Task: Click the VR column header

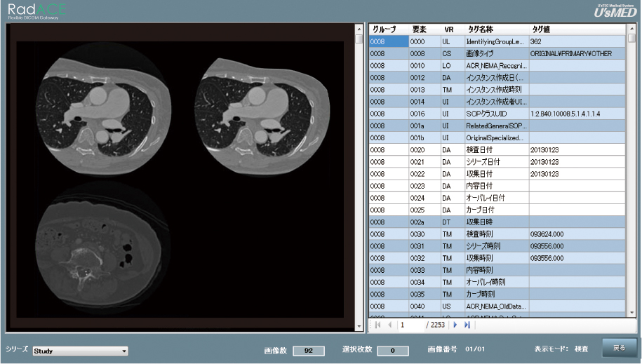Action: click(449, 29)
